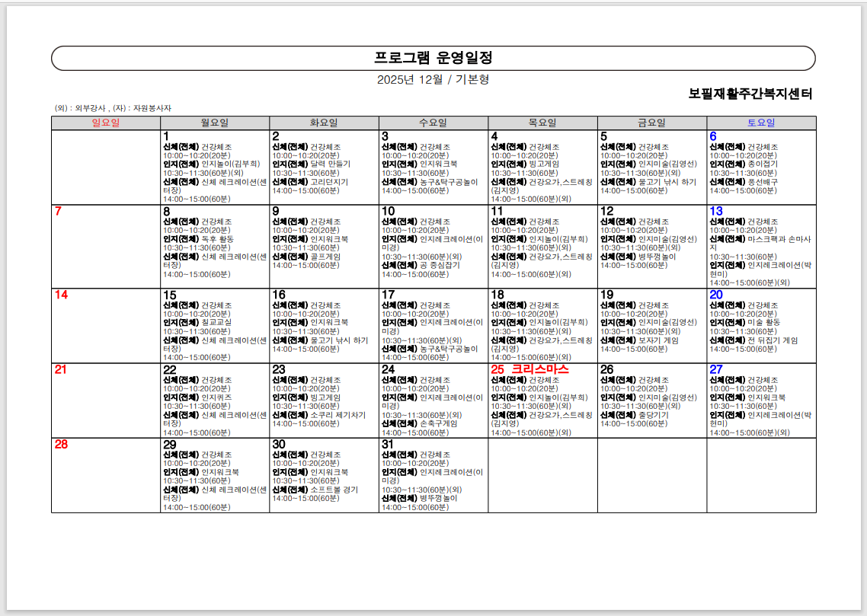Click the 외부강사 / 자원봉사자 legend text
Screen dimensions: 867x616
click(x=113, y=108)
